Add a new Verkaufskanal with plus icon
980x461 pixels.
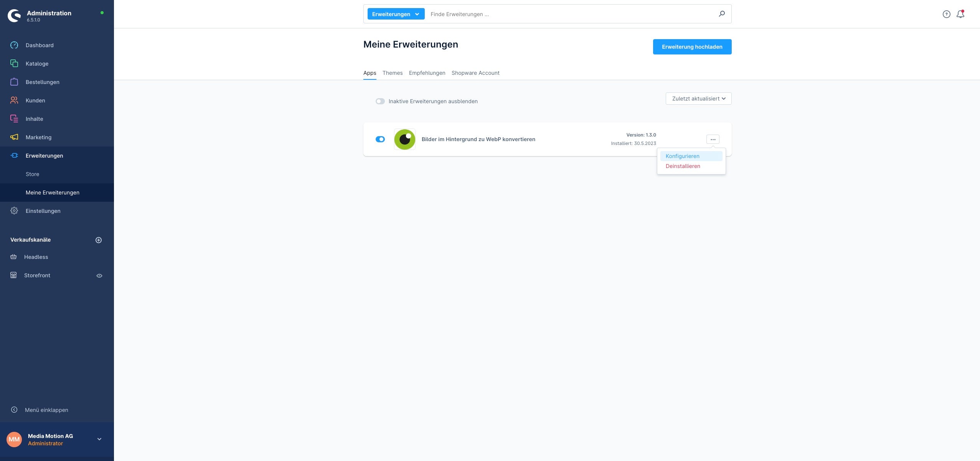coord(99,240)
